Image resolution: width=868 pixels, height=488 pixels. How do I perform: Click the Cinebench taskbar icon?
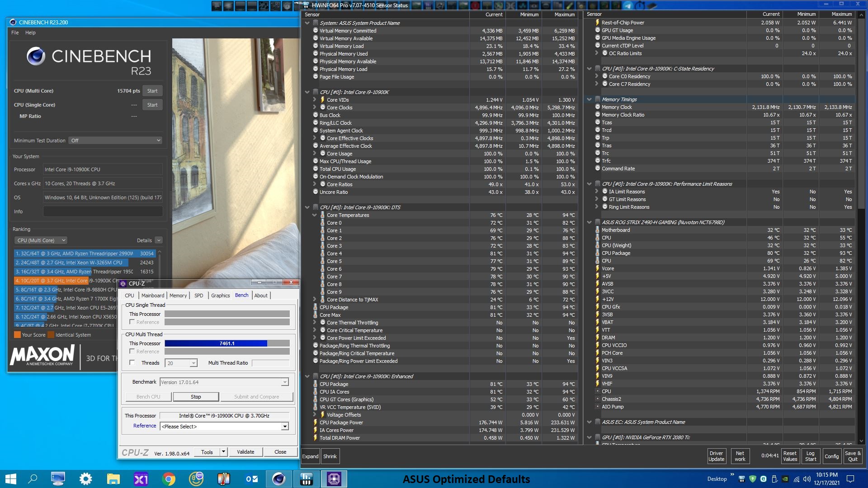click(x=278, y=479)
